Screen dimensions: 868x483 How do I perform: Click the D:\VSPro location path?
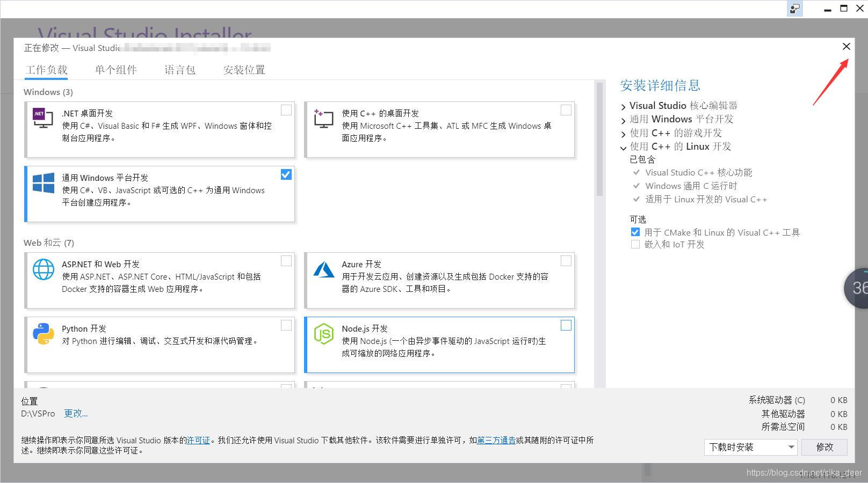tap(38, 413)
